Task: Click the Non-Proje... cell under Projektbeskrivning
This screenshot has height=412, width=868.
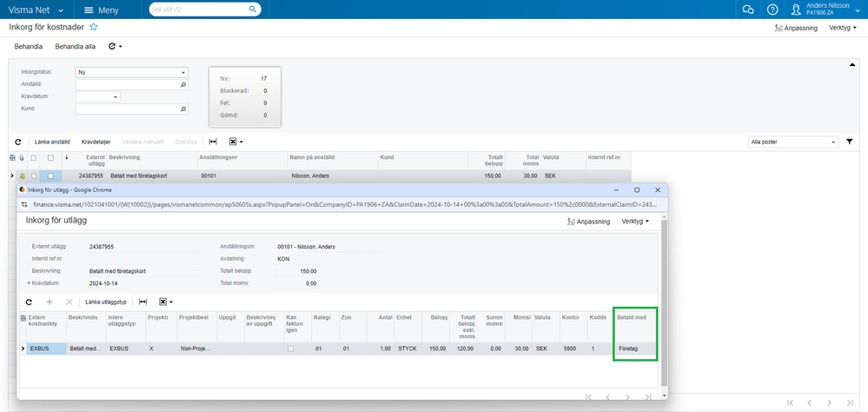Action: (x=196, y=349)
